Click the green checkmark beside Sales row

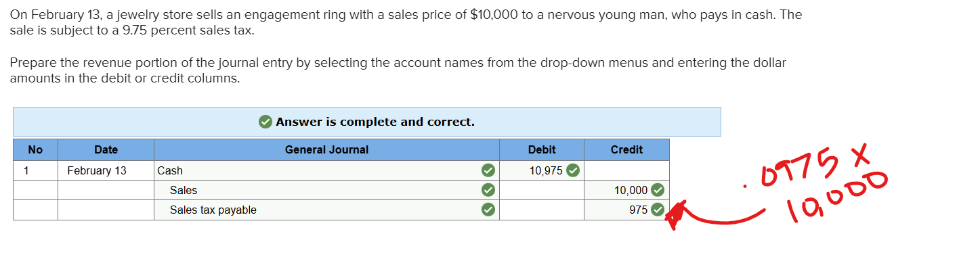[x=487, y=190]
